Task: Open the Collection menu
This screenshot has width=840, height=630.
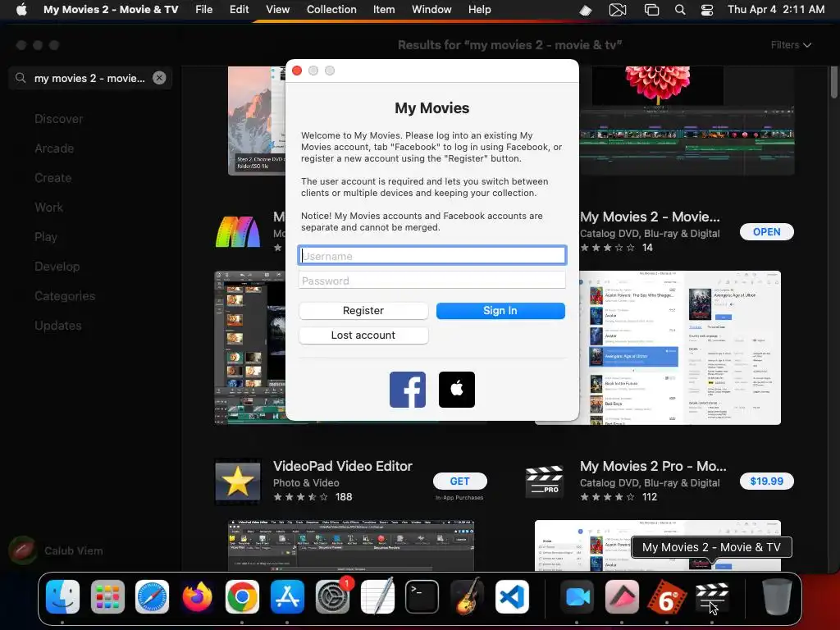Action: (x=331, y=10)
